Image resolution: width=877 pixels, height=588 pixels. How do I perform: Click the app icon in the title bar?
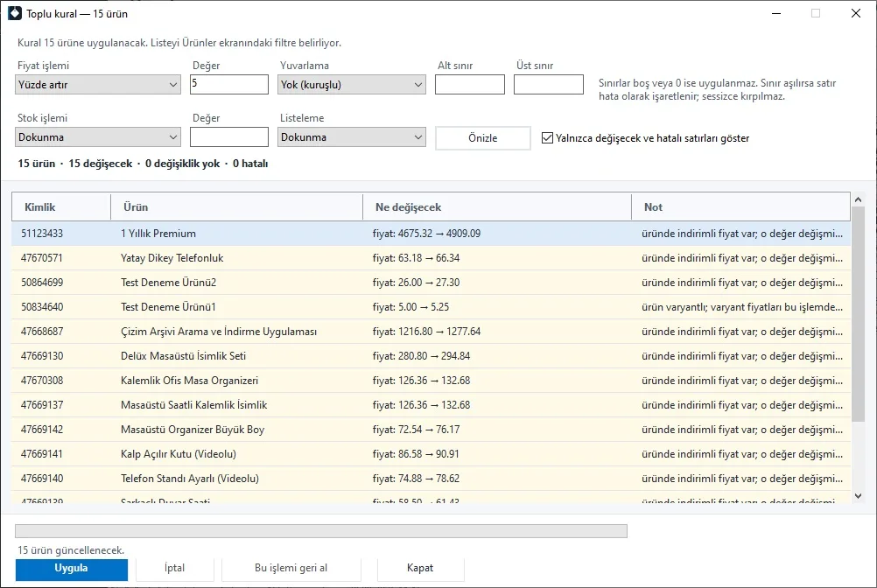[x=15, y=13]
